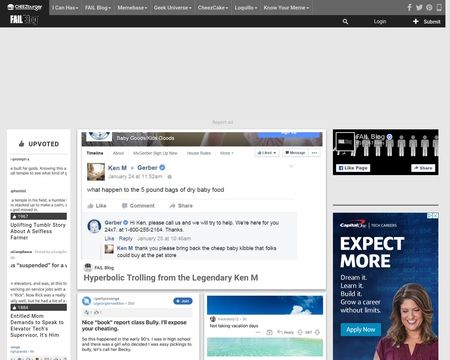Click the Ken M post screenshot image

(x=202, y=196)
